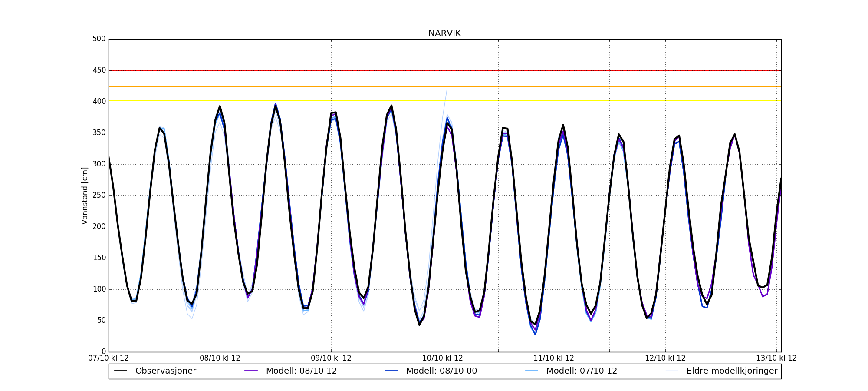Viewport: 868px width, 391px height.
Task: Select the 'Modell: 08/10 12' legend label
Action: pos(301,371)
